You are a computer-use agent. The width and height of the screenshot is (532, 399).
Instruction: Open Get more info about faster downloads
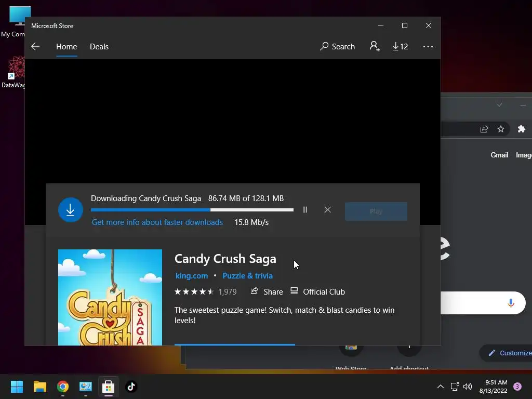(157, 222)
